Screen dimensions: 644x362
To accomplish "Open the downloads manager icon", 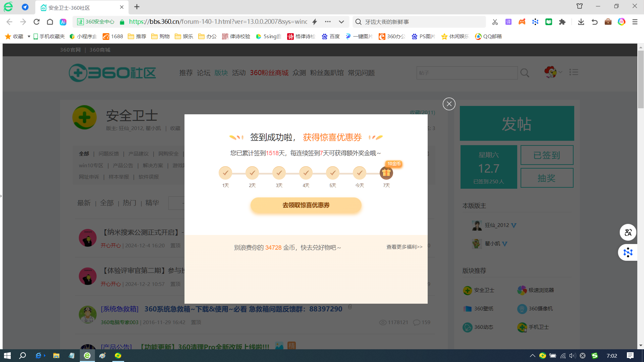I will point(581,22).
